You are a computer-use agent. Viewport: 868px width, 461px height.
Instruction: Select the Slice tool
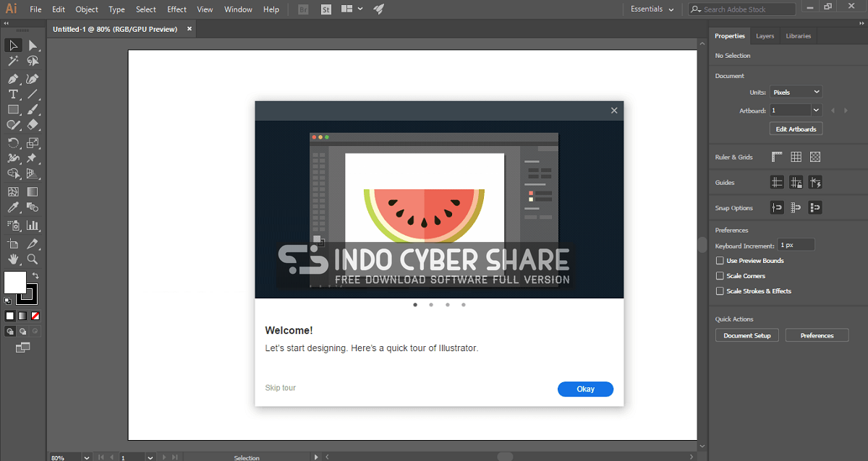33,244
